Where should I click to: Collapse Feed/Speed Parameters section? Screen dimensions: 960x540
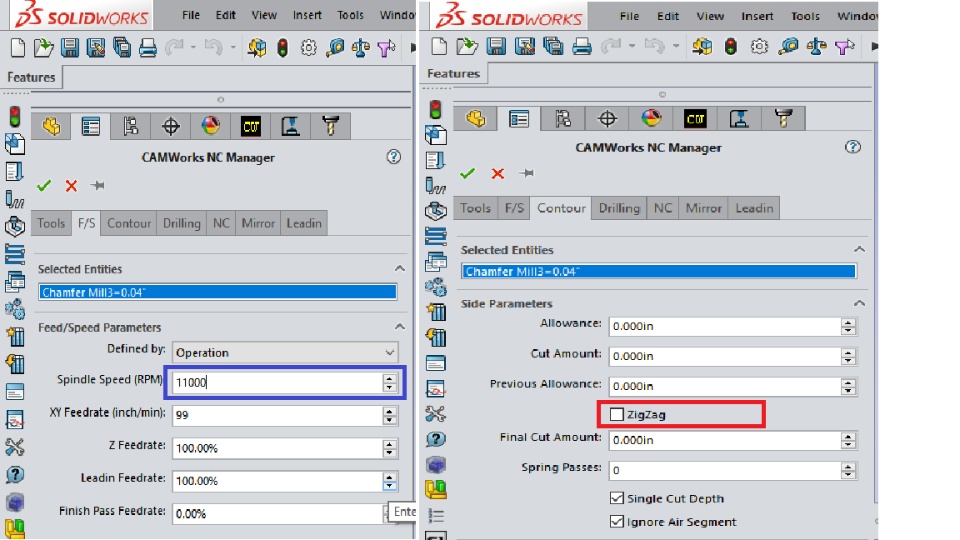pyautogui.click(x=400, y=326)
